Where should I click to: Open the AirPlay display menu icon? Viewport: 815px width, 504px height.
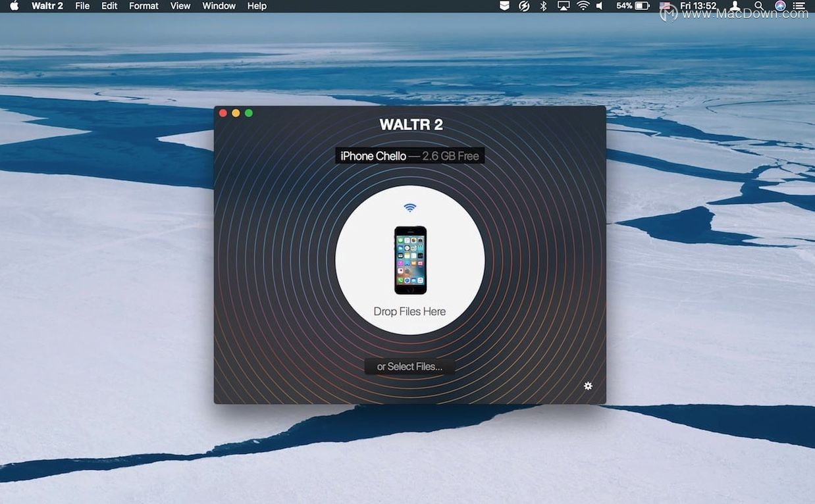pos(564,6)
